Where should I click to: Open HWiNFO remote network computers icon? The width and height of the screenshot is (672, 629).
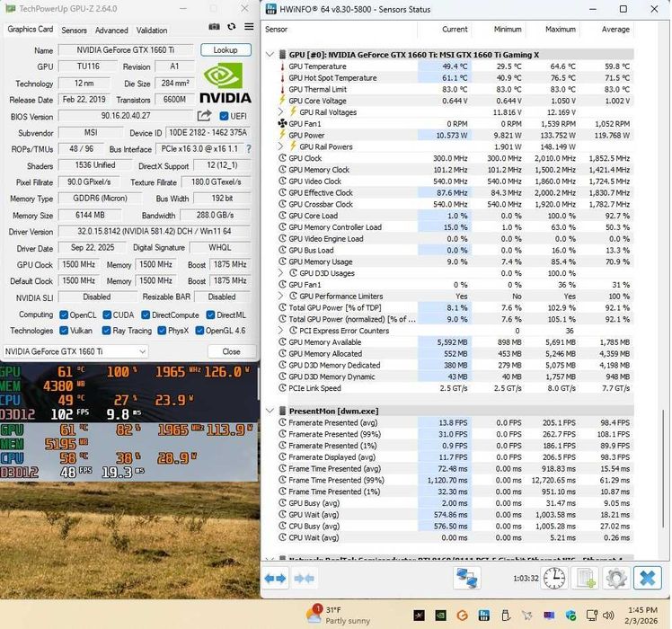466,578
